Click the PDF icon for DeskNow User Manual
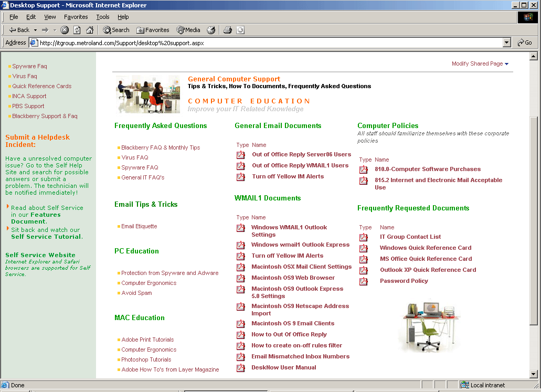The width and height of the screenshot is (541, 392). 240,368
